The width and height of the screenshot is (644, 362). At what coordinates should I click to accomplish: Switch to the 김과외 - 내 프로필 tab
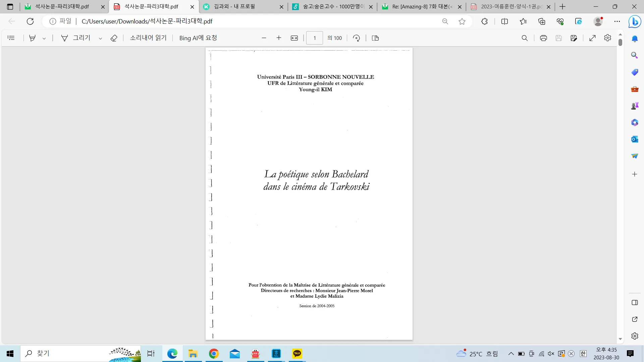pos(234,6)
